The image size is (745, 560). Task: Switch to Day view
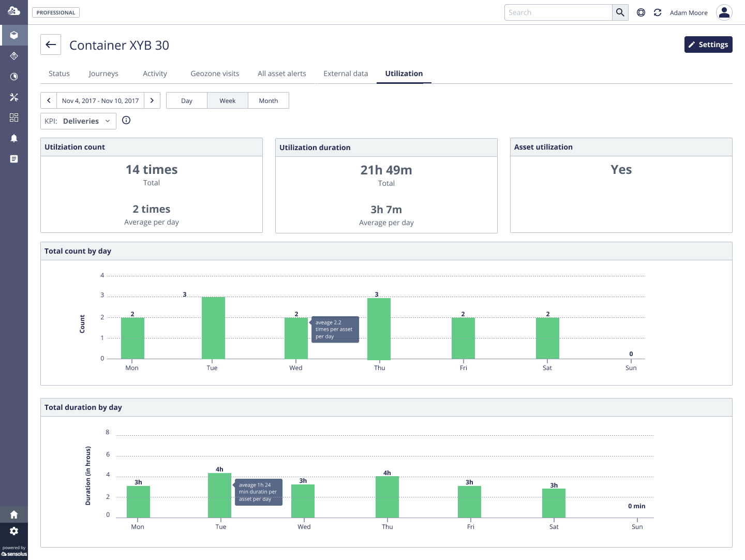186,100
